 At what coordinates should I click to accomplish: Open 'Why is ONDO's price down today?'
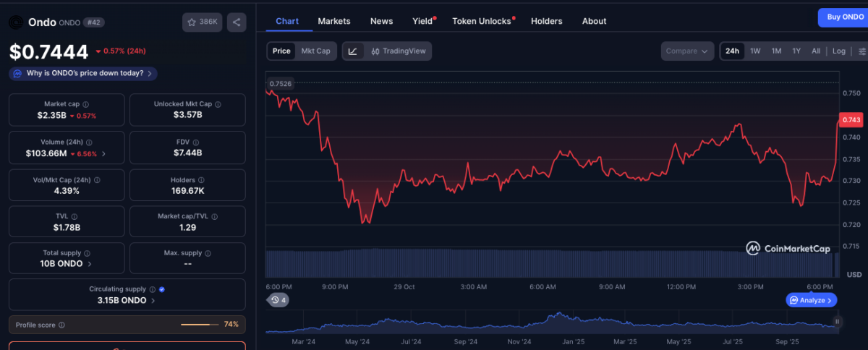click(83, 73)
